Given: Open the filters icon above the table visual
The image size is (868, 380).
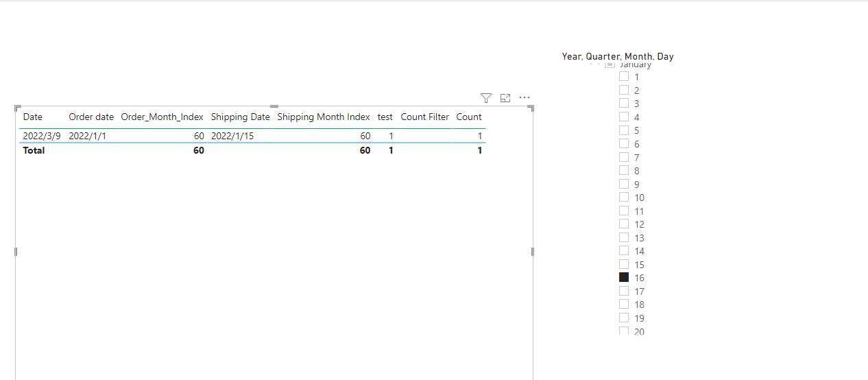Looking at the screenshot, I should [486, 98].
